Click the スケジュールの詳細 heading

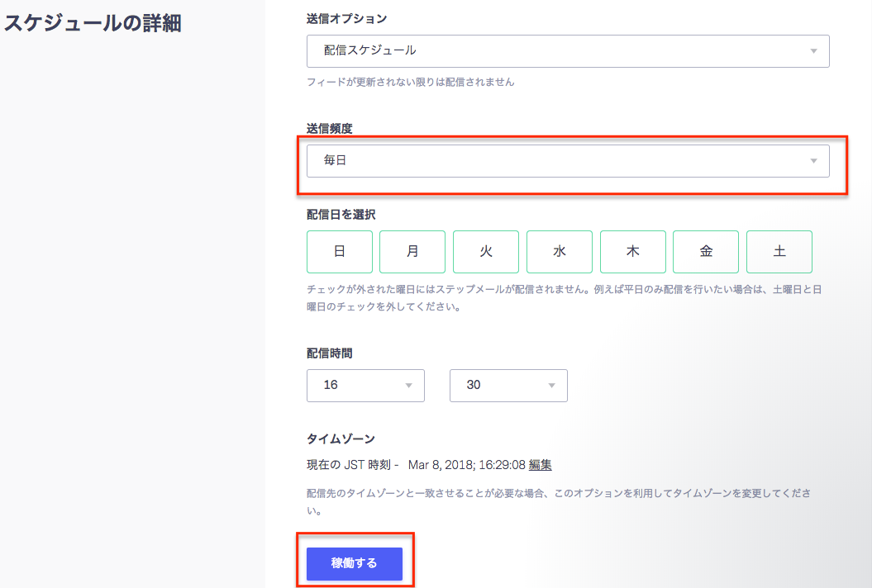click(93, 23)
